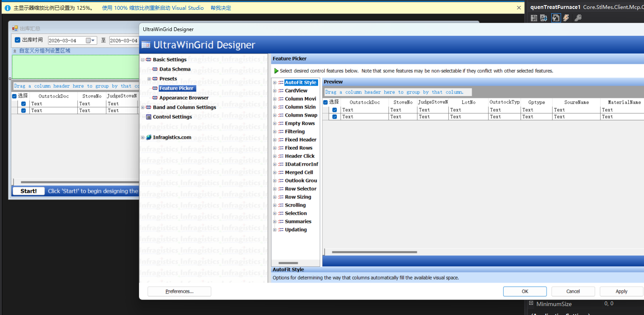Viewport: 644px width, 315px height.
Task: Toggle the 选择 header checkbox in Preview grid
Action: (x=325, y=102)
